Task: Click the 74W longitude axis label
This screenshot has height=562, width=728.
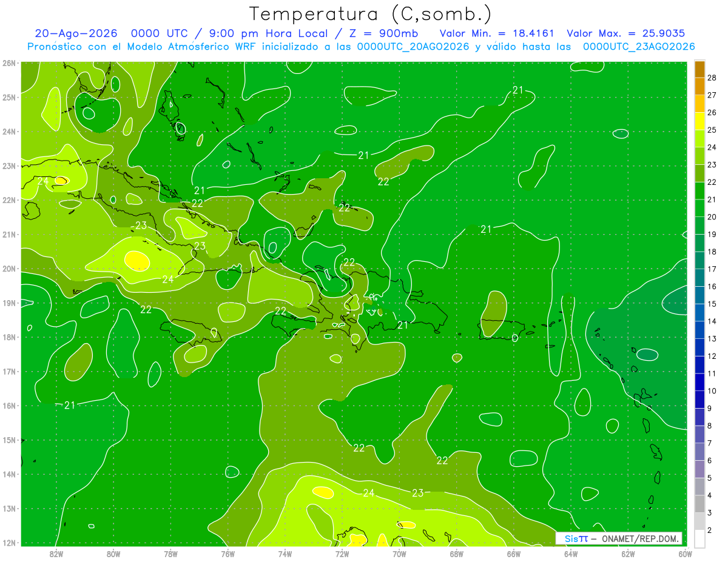Action: point(285,554)
